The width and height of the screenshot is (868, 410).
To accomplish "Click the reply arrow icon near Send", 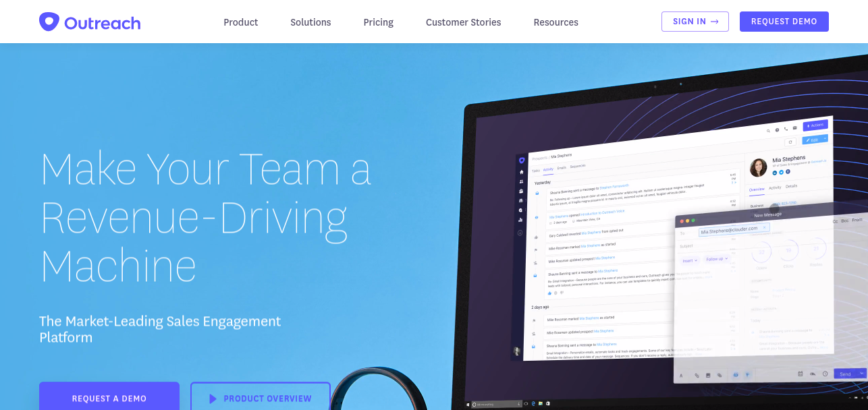I will click(x=813, y=374).
